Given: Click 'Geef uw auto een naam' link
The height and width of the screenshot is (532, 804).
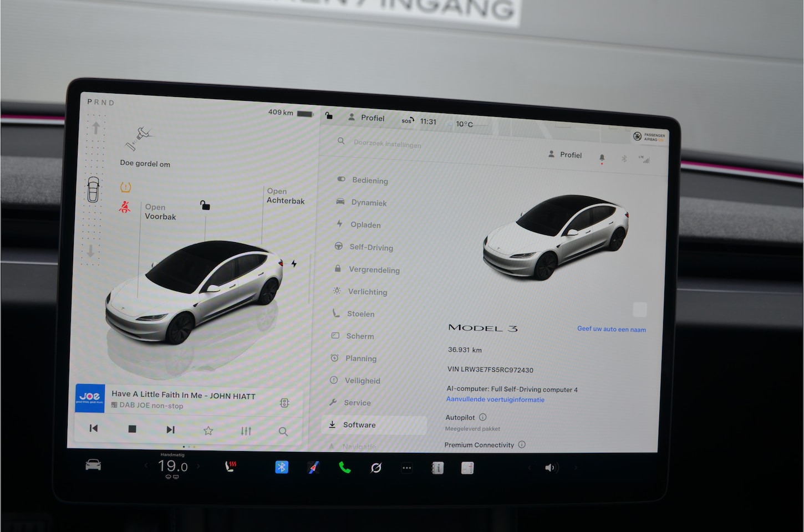Looking at the screenshot, I should pos(611,329).
